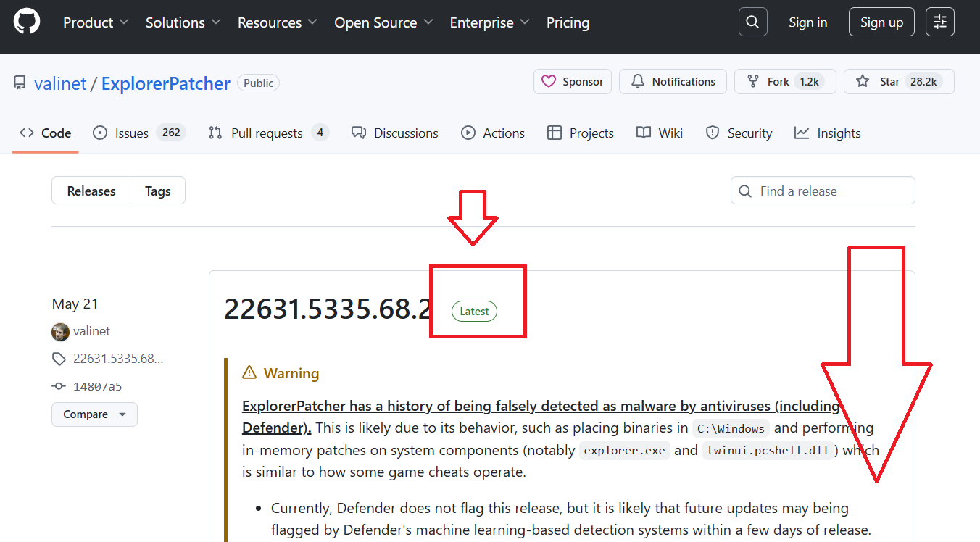Click the Issues count badge 262

171,133
